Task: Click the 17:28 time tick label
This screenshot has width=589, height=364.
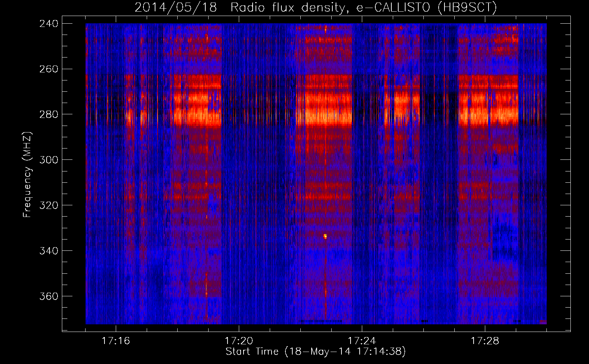Action: [485, 341]
